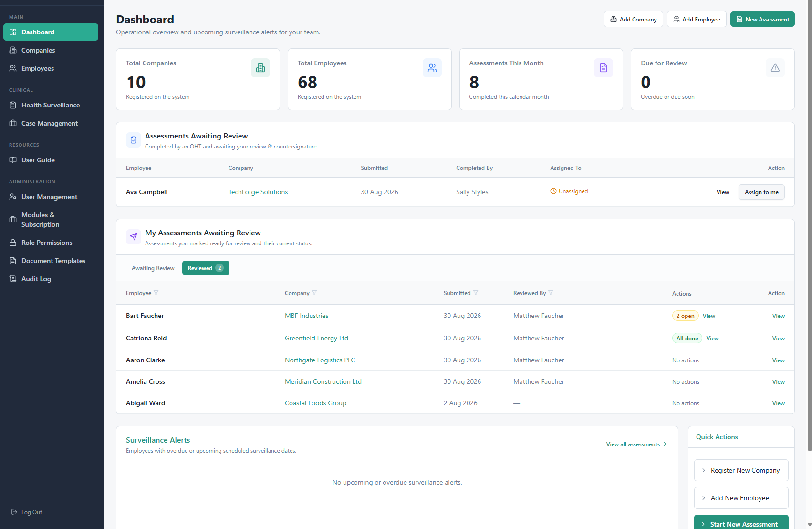Filter the Company column via funnel icon

coord(314,293)
